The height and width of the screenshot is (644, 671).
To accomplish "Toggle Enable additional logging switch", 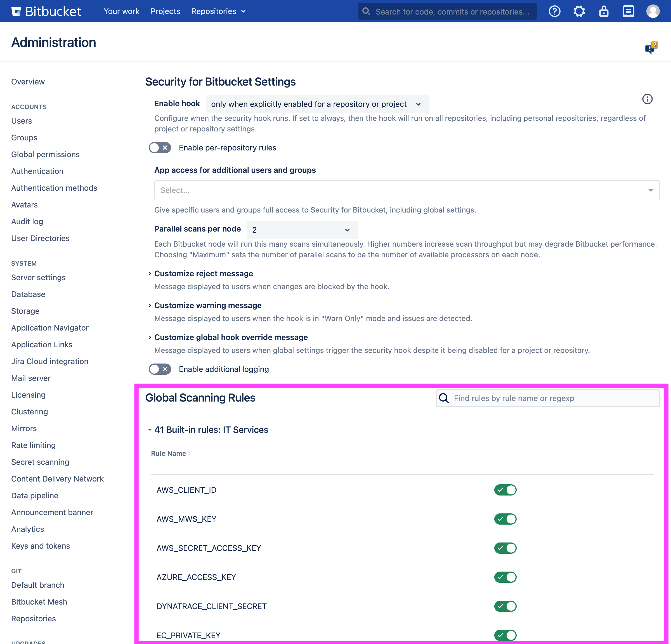I will point(160,369).
